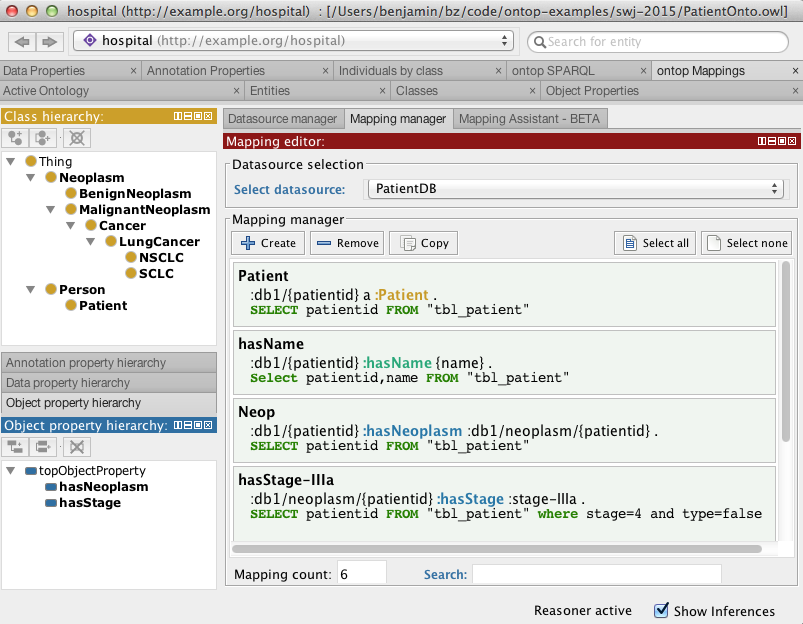Close the Data Properties tab
The width and height of the screenshot is (803, 624).
133,71
